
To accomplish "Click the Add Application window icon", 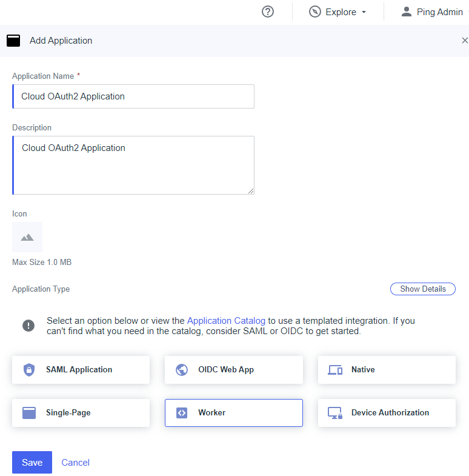I will tap(13, 41).
